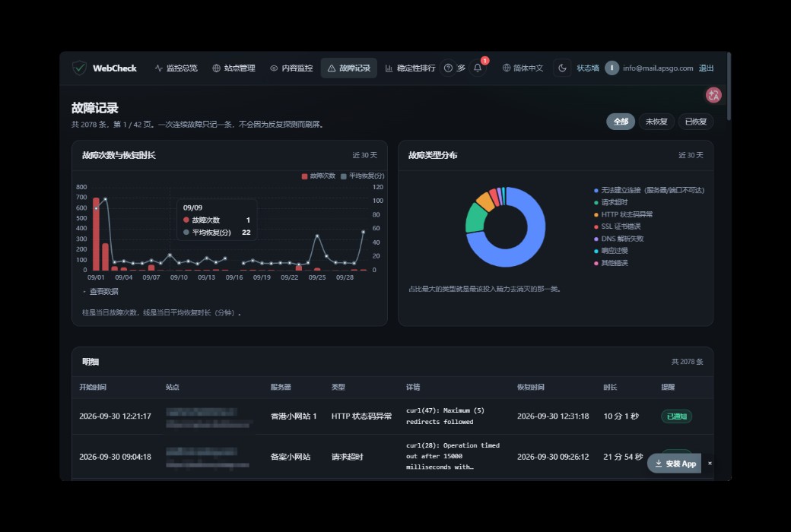Click the 退出 logout link
791x532 pixels.
(x=706, y=68)
